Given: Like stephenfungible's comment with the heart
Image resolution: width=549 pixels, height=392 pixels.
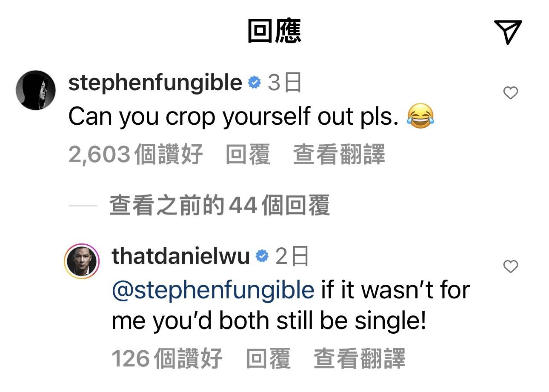Looking at the screenshot, I should coord(510,93).
